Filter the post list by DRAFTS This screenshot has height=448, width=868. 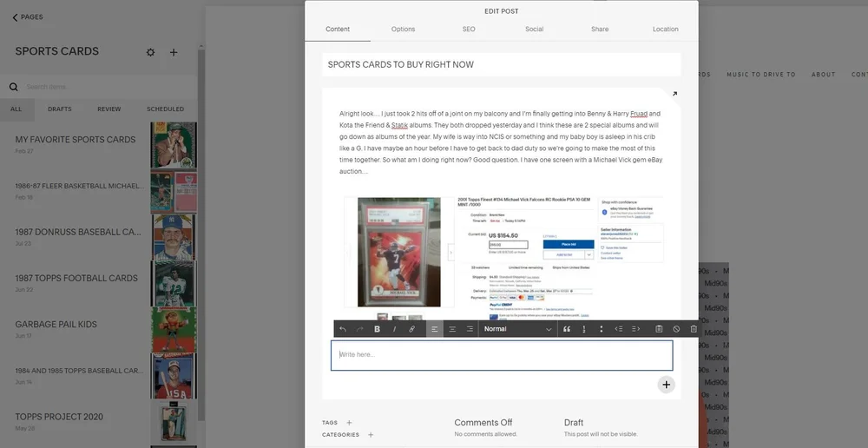point(60,109)
